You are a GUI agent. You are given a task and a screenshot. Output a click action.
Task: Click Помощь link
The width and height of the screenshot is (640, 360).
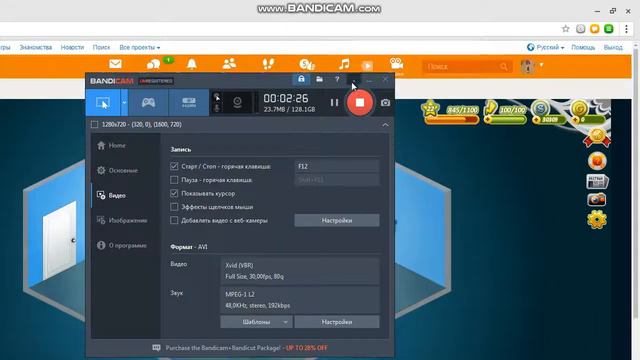coord(583,47)
